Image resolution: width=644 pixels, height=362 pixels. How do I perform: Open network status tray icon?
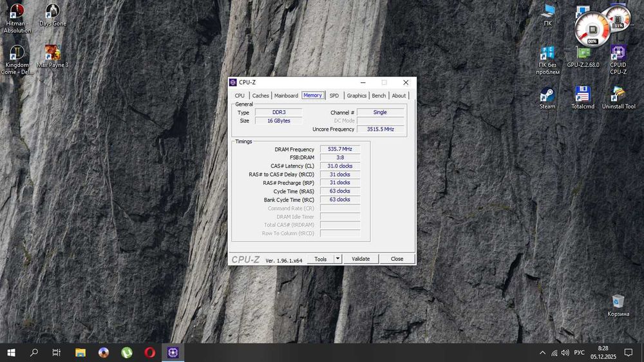pos(554,352)
